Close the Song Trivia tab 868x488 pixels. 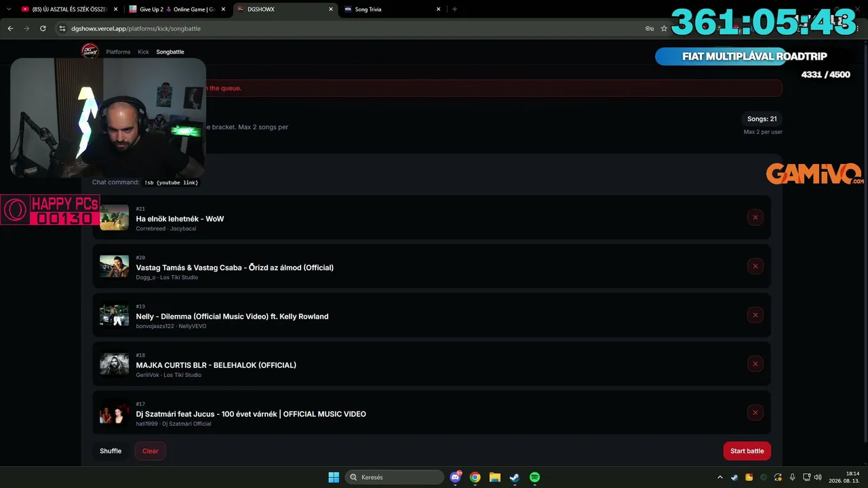(438, 9)
